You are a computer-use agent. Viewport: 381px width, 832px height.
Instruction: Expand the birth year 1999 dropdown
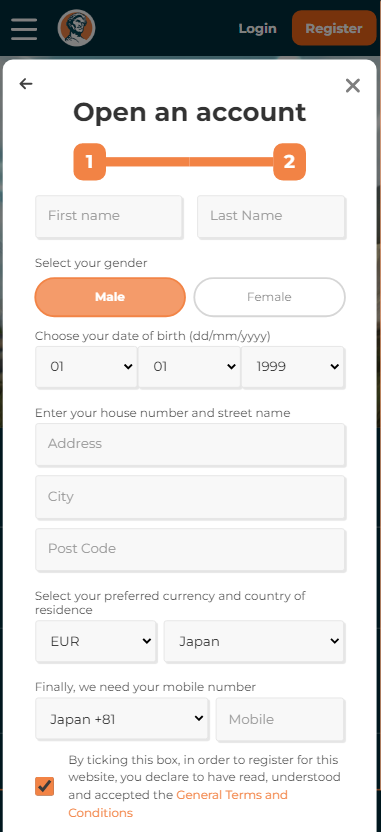coord(292,367)
